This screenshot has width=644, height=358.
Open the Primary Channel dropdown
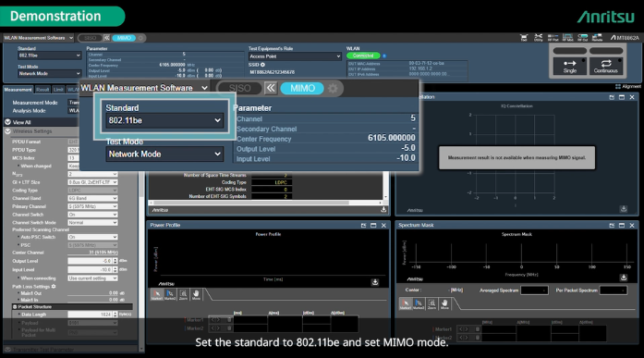(x=92, y=206)
